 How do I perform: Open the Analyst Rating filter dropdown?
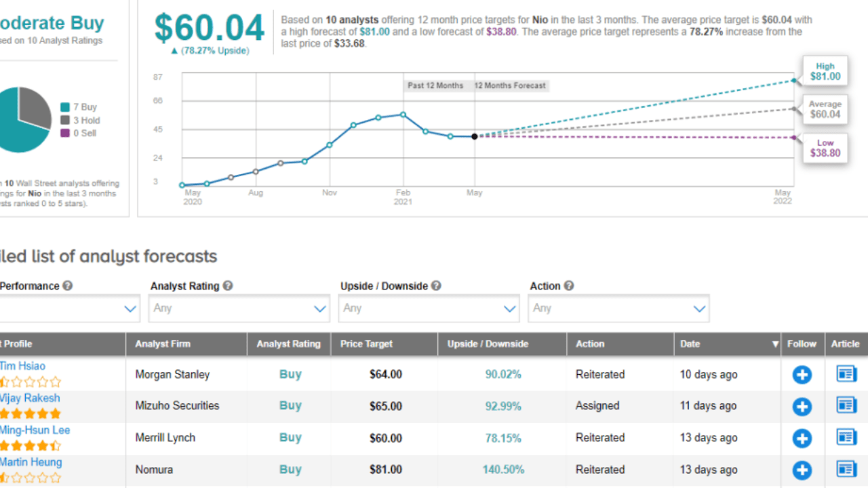tap(239, 308)
